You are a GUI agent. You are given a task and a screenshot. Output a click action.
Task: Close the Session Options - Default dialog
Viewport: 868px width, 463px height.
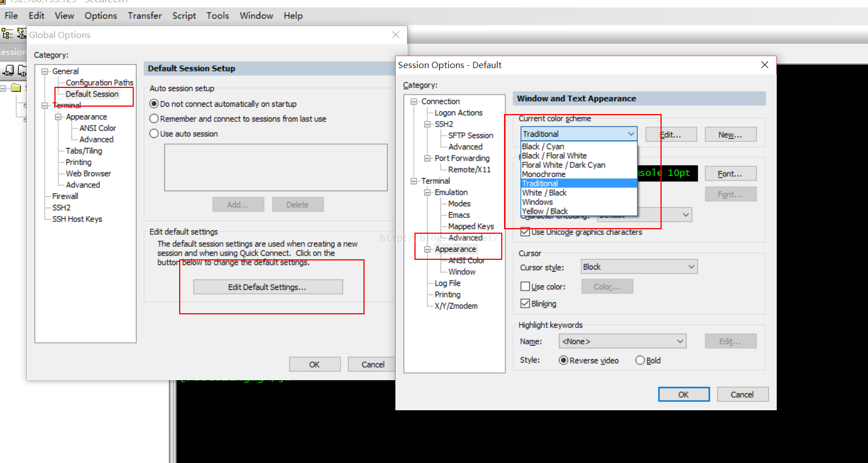(765, 65)
